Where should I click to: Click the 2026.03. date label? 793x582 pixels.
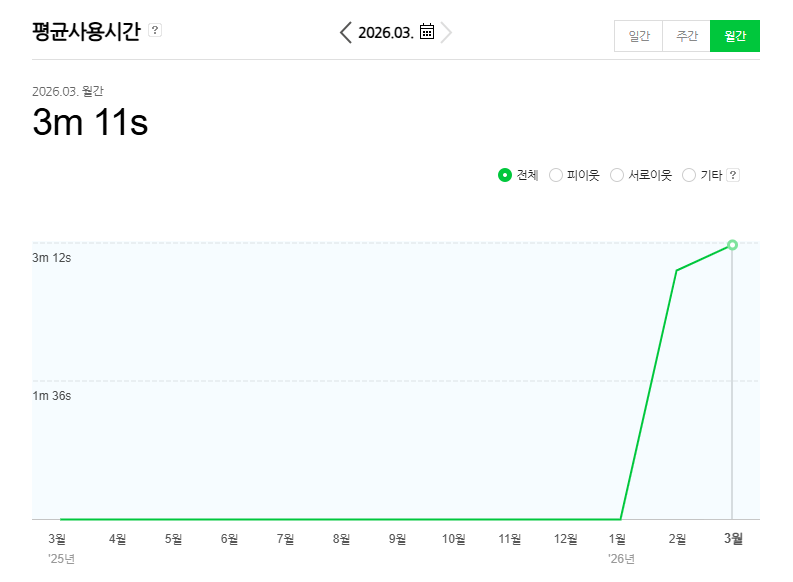387,32
